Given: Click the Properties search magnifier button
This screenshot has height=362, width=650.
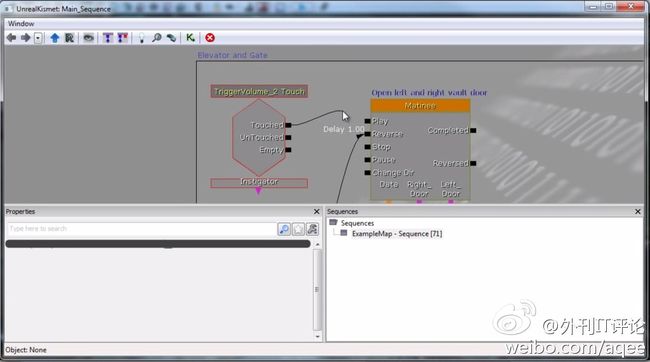Looking at the screenshot, I should [x=284, y=229].
